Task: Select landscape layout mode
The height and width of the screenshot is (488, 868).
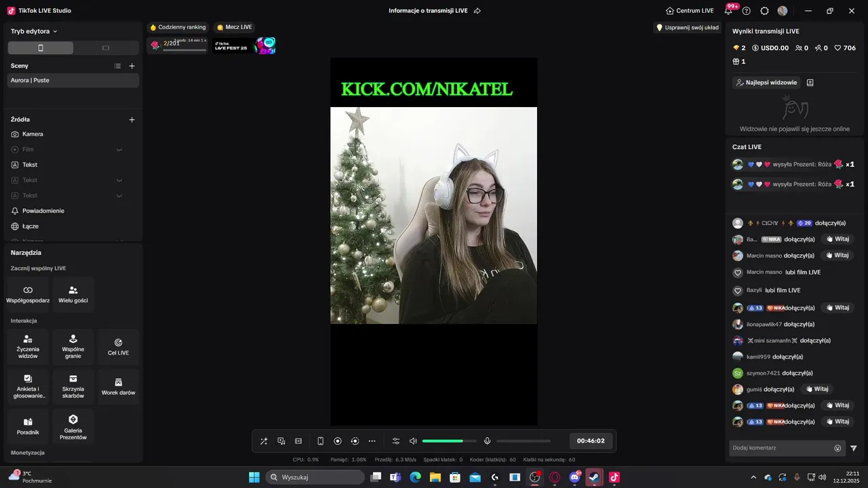Action: coord(106,48)
